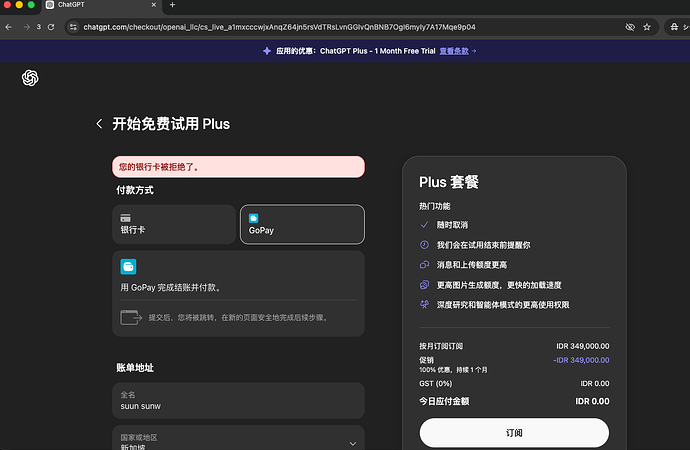The image size is (690, 450).
Task: Click the Plus 套餐 title
Action: pyautogui.click(x=449, y=182)
